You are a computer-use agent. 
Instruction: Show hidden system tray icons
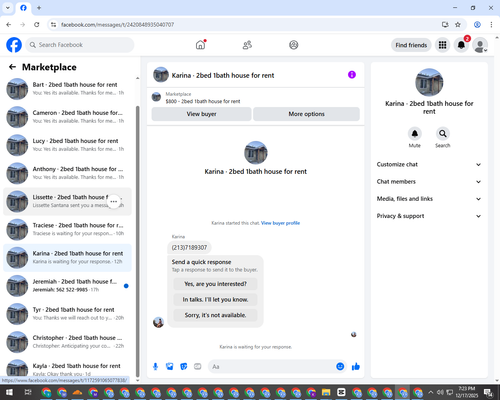click(x=431, y=392)
